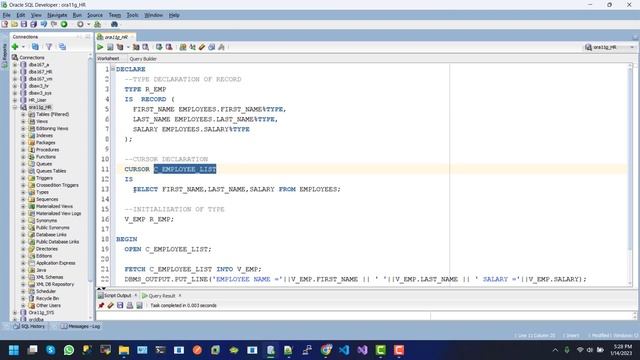This screenshot has height=360, width=640.
Task: Collapse the DECLARE block fold marker
Action: [x=113, y=69]
